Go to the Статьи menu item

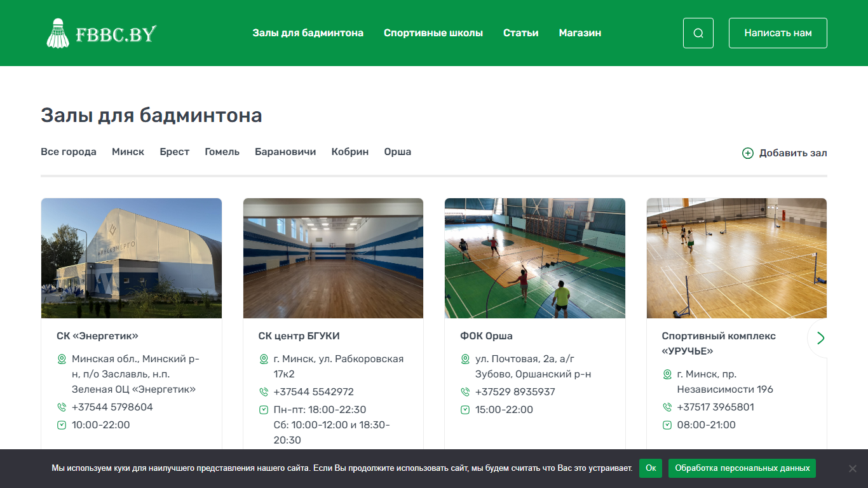[x=521, y=33]
